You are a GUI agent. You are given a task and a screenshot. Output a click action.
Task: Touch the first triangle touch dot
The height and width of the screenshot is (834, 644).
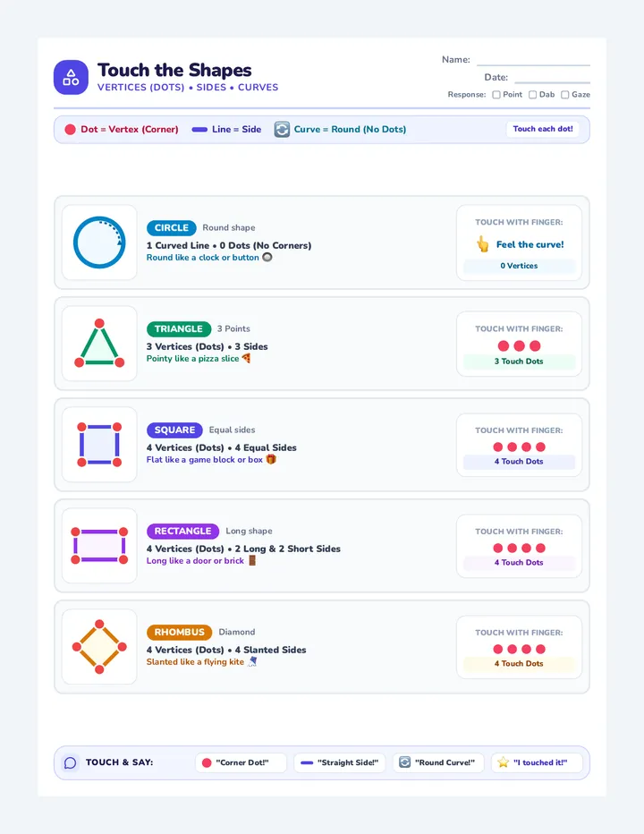503,345
